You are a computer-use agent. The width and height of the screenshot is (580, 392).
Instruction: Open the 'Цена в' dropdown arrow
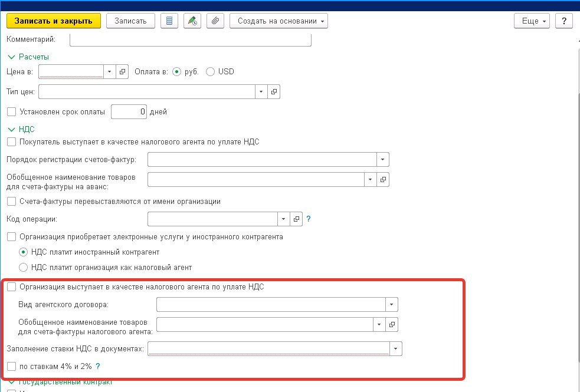(x=110, y=72)
